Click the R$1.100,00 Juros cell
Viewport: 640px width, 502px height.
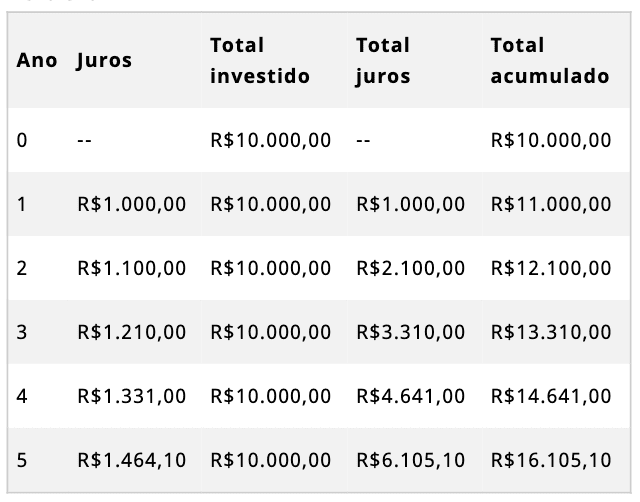131,268
